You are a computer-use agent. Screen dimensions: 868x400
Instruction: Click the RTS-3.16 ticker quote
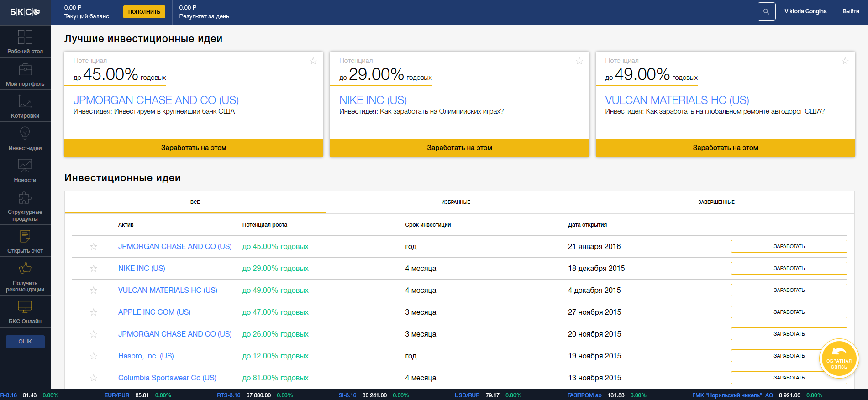point(255,395)
